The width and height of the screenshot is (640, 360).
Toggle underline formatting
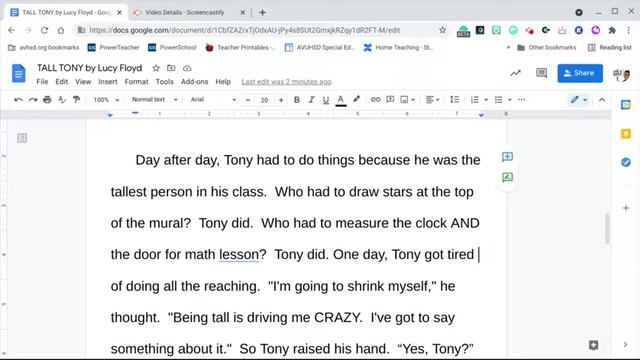point(325,100)
